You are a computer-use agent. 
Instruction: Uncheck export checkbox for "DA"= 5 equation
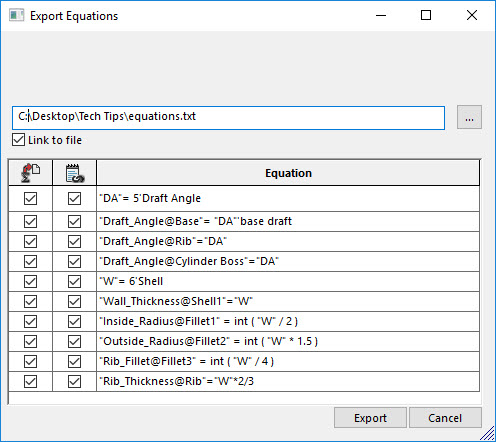coord(30,198)
